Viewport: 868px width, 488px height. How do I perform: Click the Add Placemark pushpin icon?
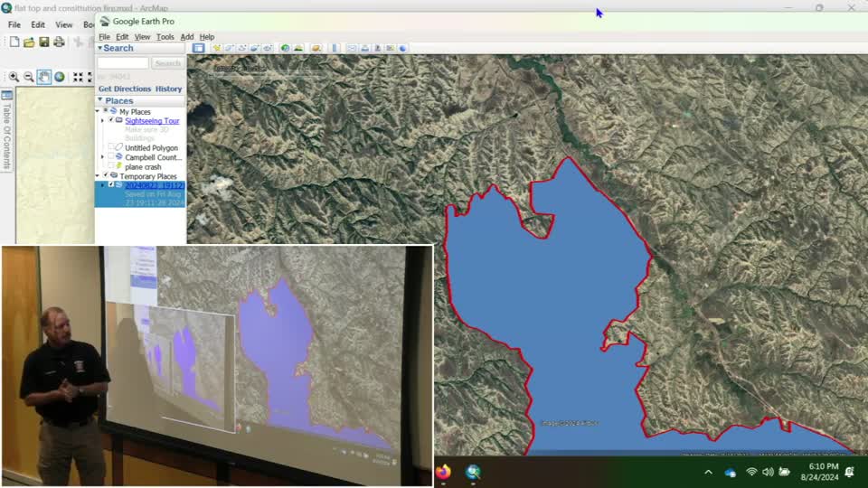click(x=216, y=48)
